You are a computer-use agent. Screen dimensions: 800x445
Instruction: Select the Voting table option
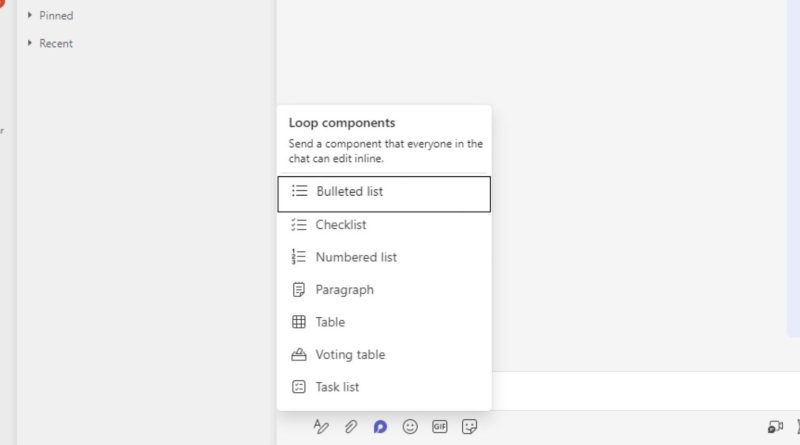pos(350,355)
